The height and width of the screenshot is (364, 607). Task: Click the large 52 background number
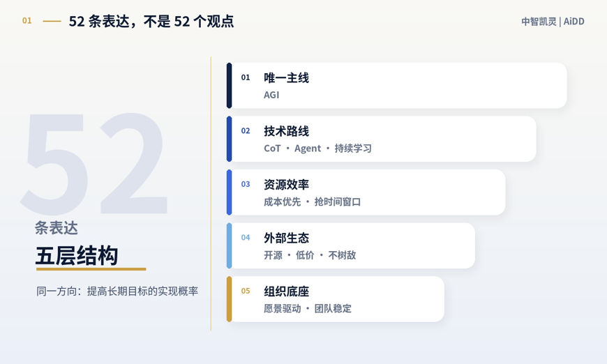click(x=95, y=162)
